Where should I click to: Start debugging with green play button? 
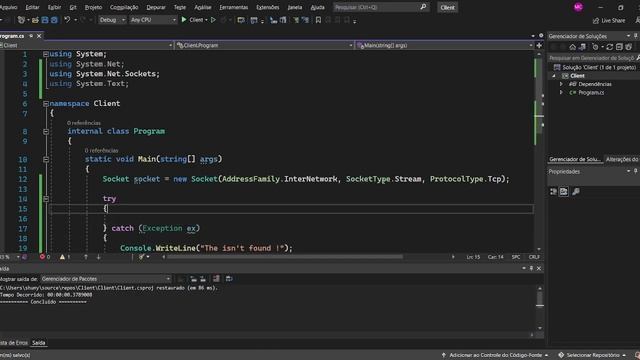click(x=184, y=20)
